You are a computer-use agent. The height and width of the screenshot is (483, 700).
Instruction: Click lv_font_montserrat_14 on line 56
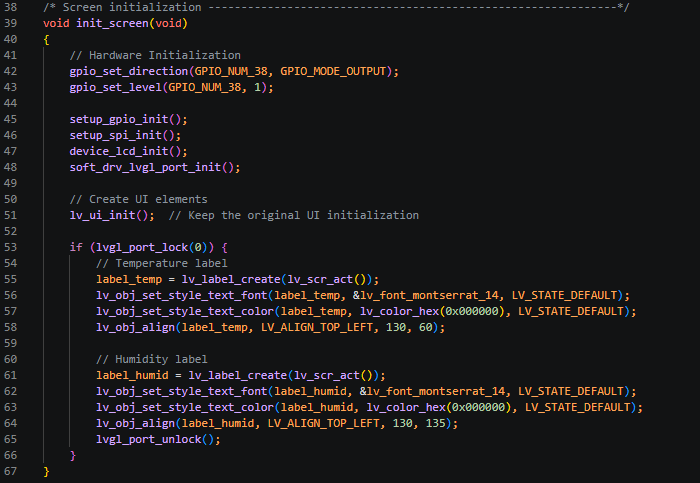click(x=429, y=296)
